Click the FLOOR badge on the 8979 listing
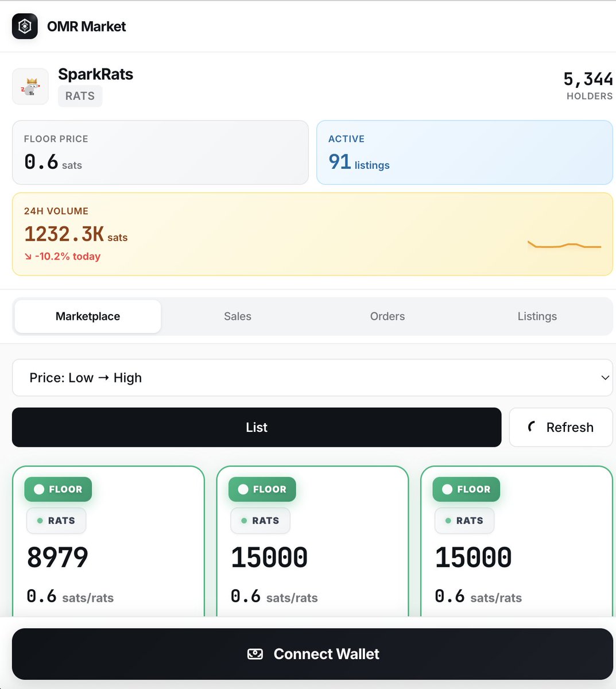The width and height of the screenshot is (616, 689). point(58,489)
